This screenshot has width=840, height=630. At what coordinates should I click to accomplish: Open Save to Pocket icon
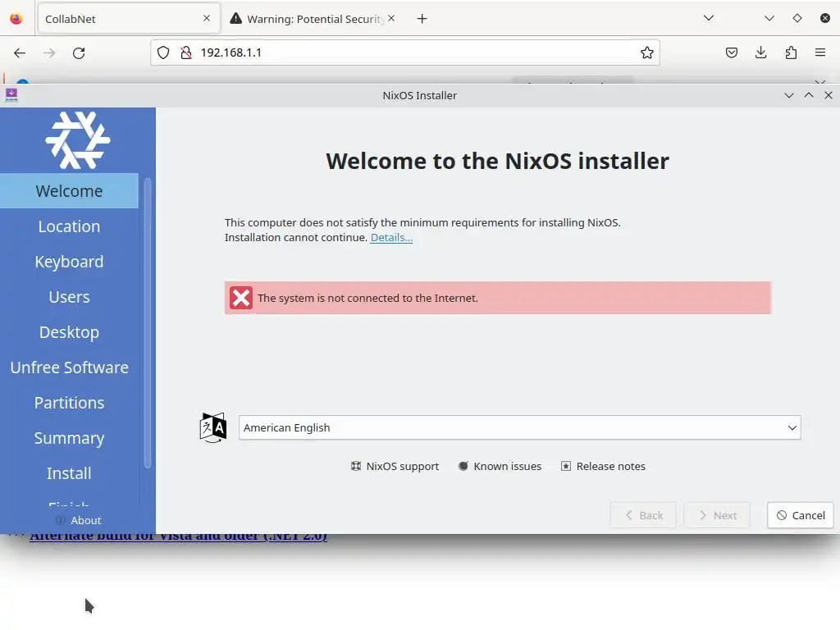coord(731,52)
